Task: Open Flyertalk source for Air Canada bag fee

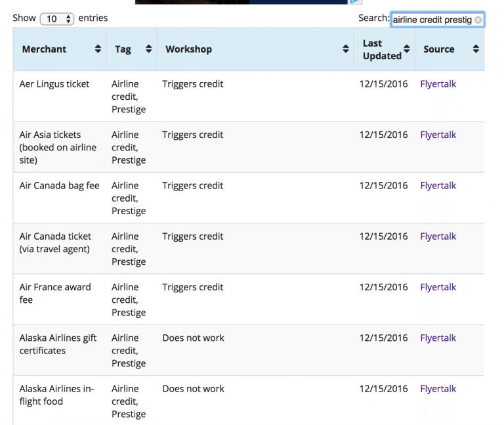Action: (438, 186)
